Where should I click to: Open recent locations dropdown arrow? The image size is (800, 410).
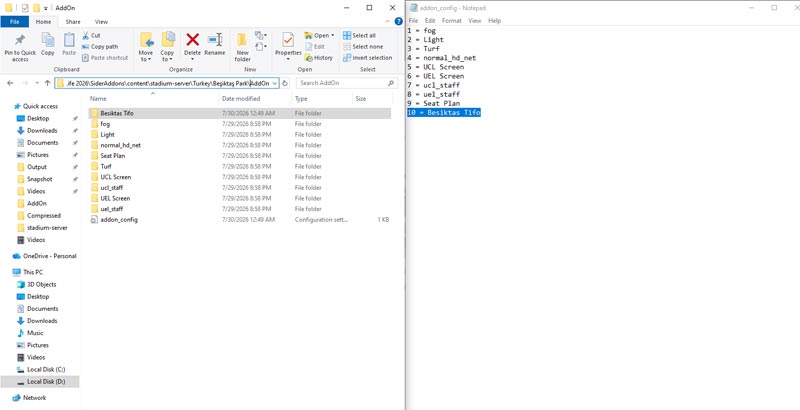[37, 83]
